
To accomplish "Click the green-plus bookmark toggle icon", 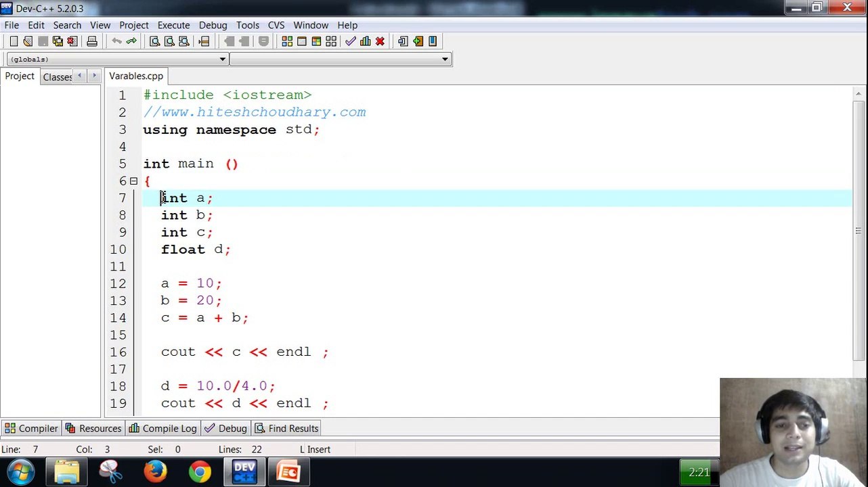I will 418,41.
